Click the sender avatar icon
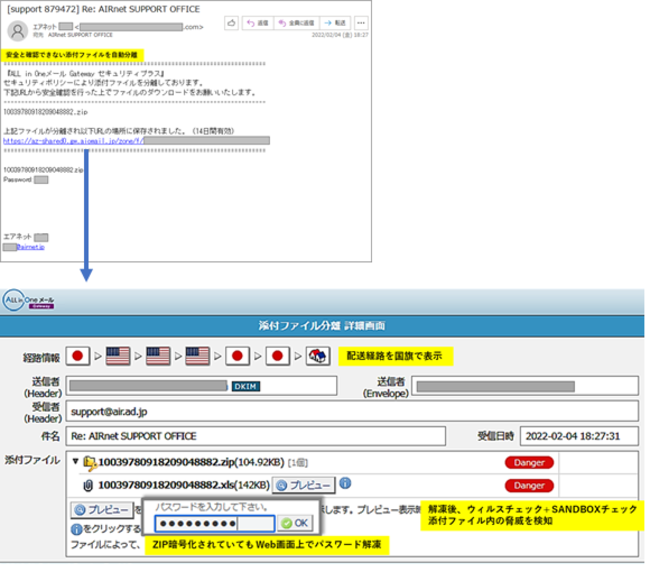Viewport: 650px width, 572px height. (x=18, y=31)
